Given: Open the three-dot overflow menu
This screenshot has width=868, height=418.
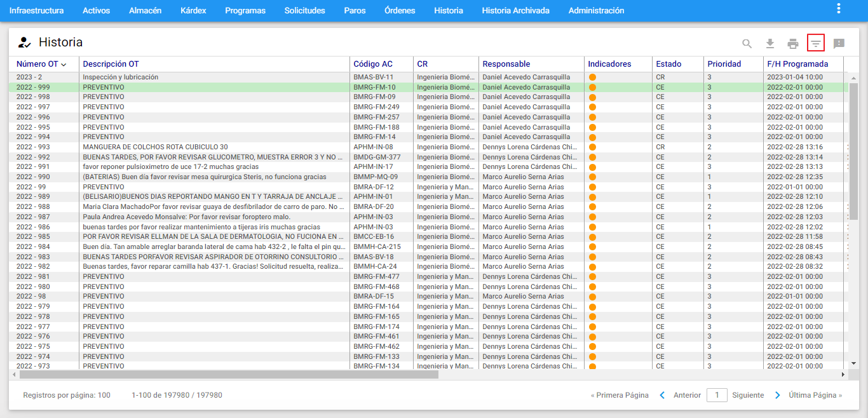Looking at the screenshot, I should pyautogui.click(x=839, y=8).
